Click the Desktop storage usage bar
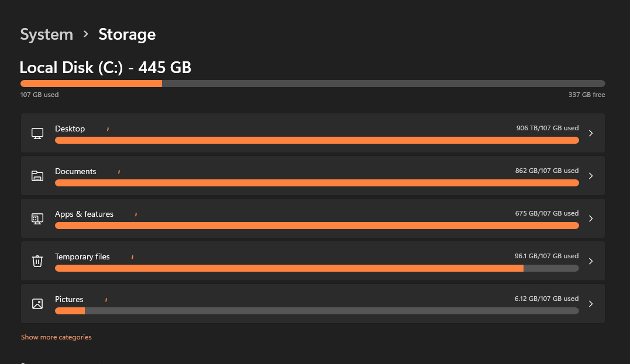Viewport: 630px width, 364px height. 316,140
